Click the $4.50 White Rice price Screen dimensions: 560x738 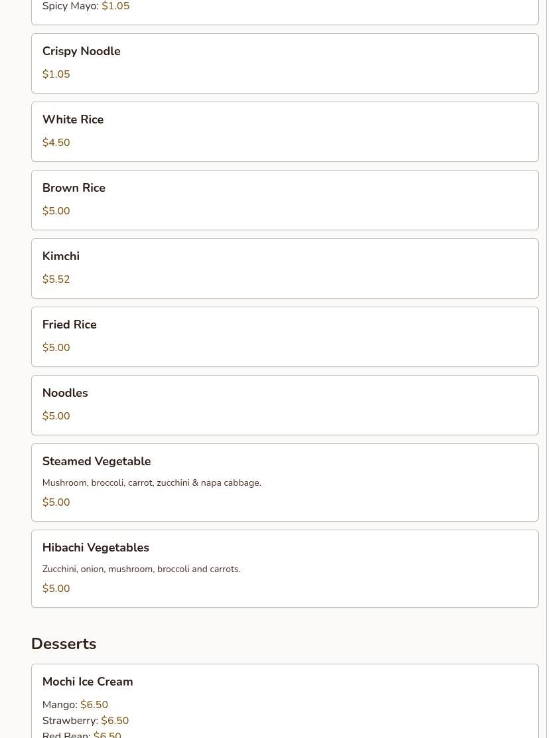pos(56,143)
